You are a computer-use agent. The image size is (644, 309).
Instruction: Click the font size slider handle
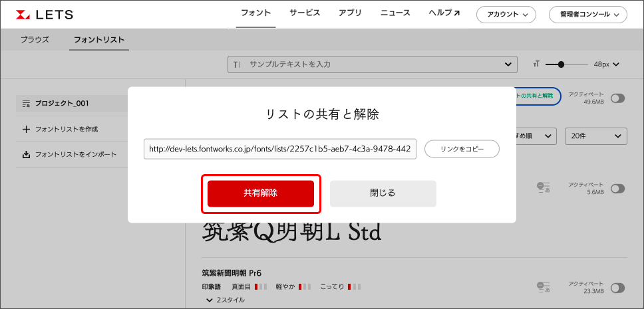[562, 64]
